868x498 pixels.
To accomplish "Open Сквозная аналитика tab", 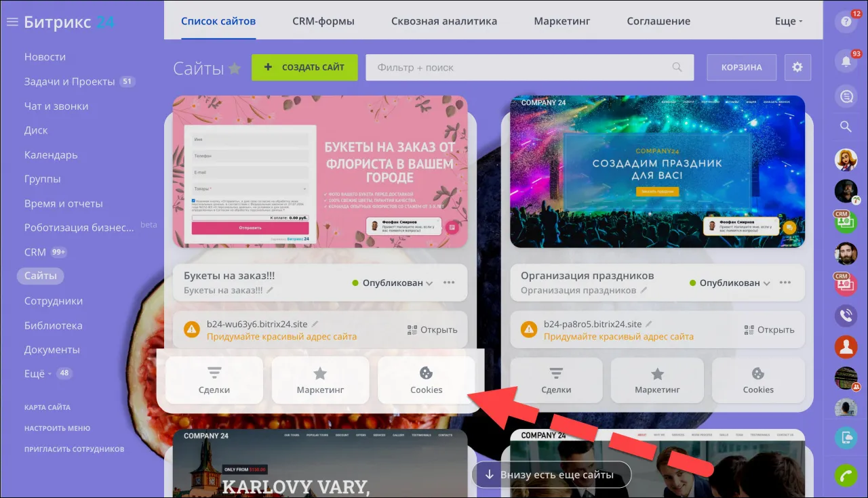I will click(444, 21).
